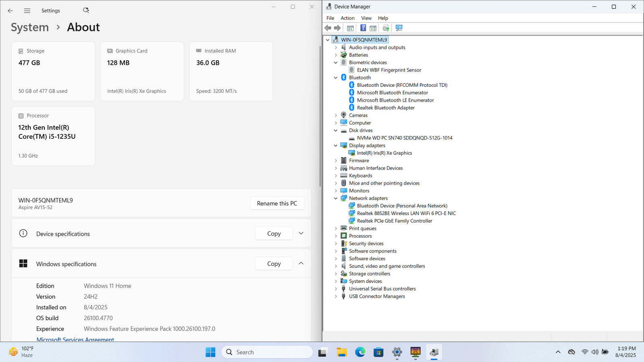This screenshot has height=362, width=644.
Task: Select the ELAN WBF Fingerprint Sensor device
Action: [389, 70]
